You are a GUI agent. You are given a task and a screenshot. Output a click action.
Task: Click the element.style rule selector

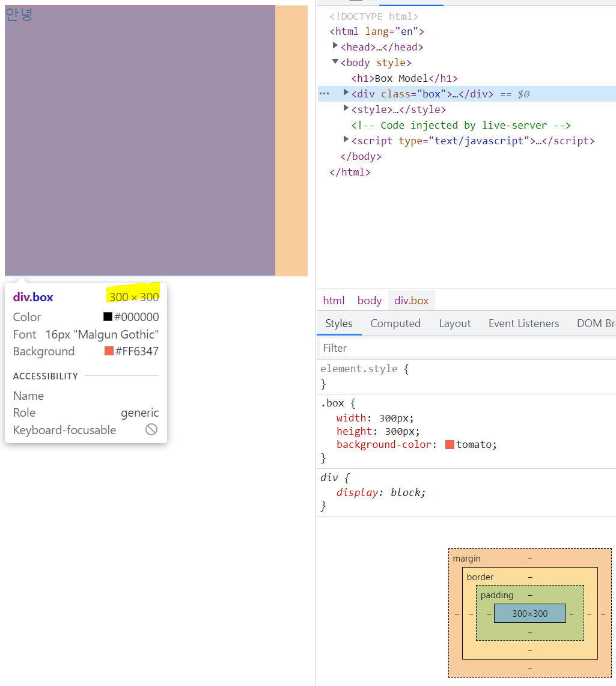[359, 369]
